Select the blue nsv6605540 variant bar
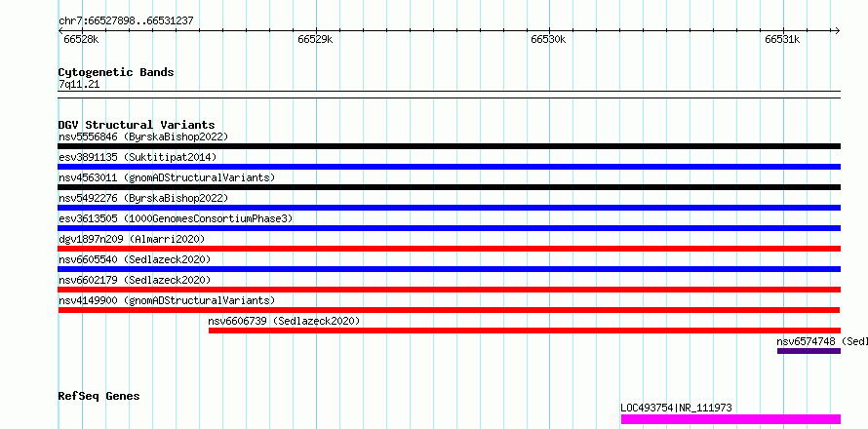 [x=450, y=269]
